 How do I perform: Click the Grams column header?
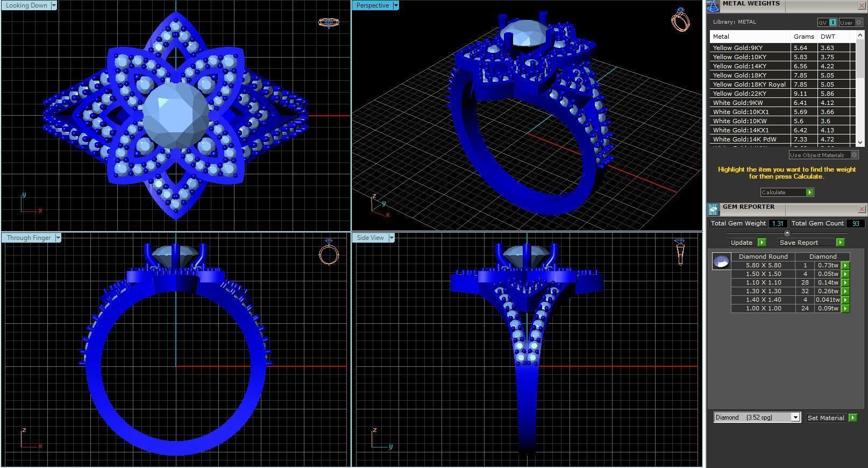803,37
